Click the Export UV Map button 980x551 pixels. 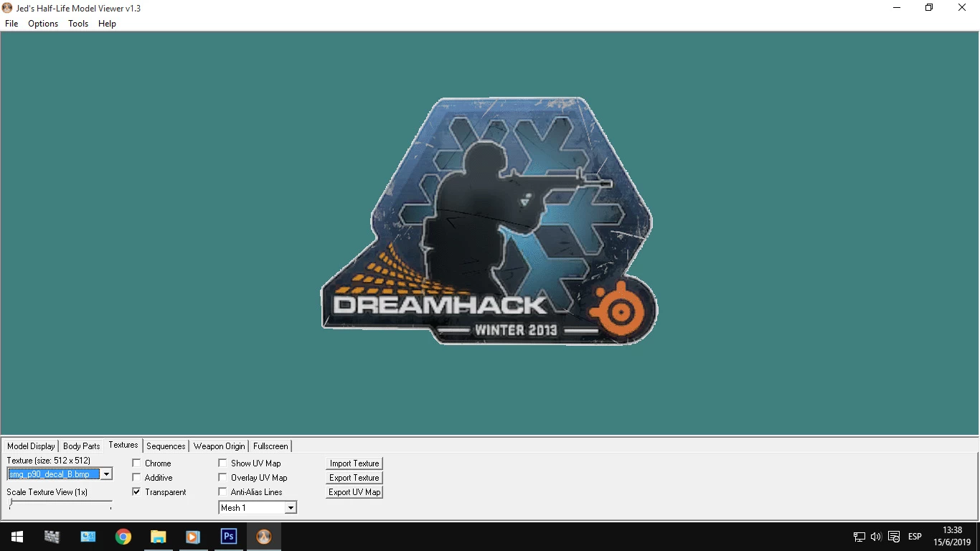pyautogui.click(x=354, y=492)
